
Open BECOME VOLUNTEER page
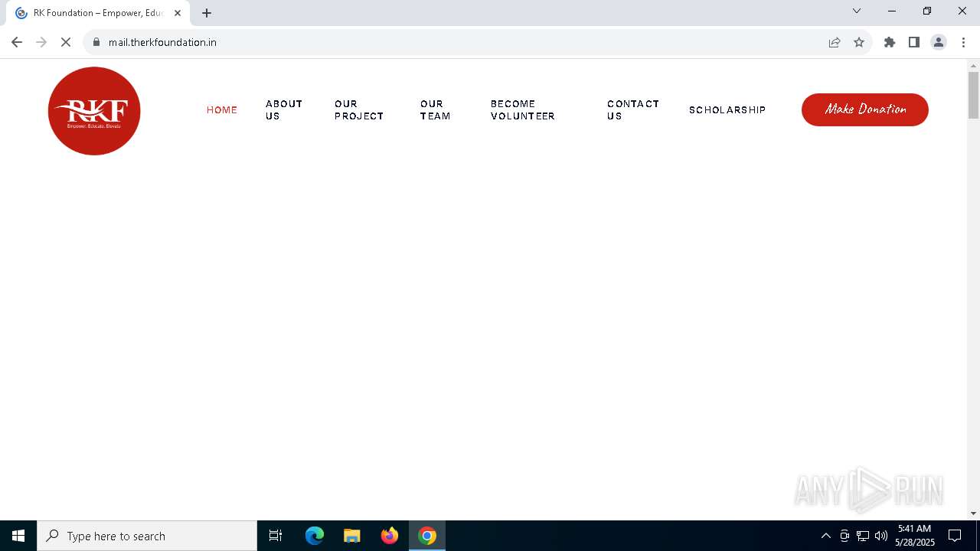[523, 110]
